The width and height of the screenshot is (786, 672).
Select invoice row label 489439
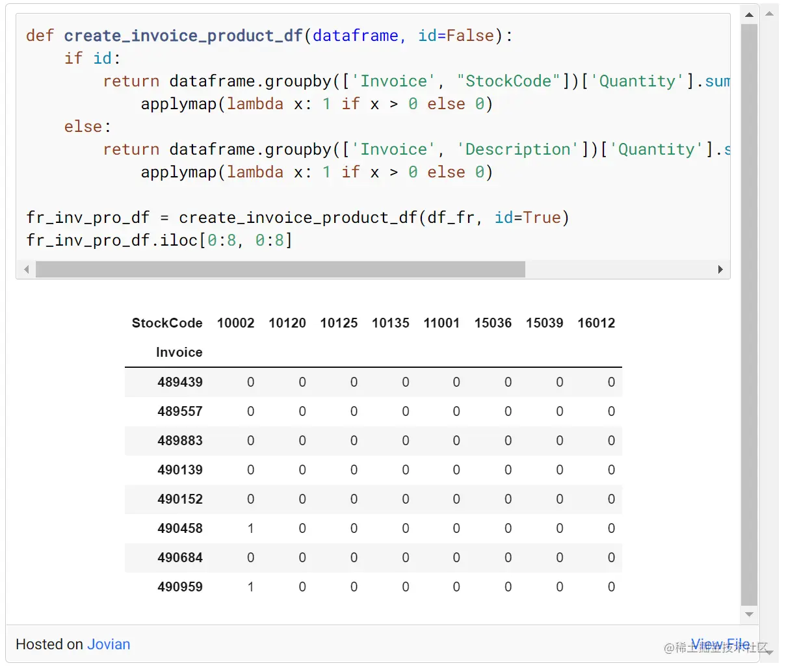180,382
